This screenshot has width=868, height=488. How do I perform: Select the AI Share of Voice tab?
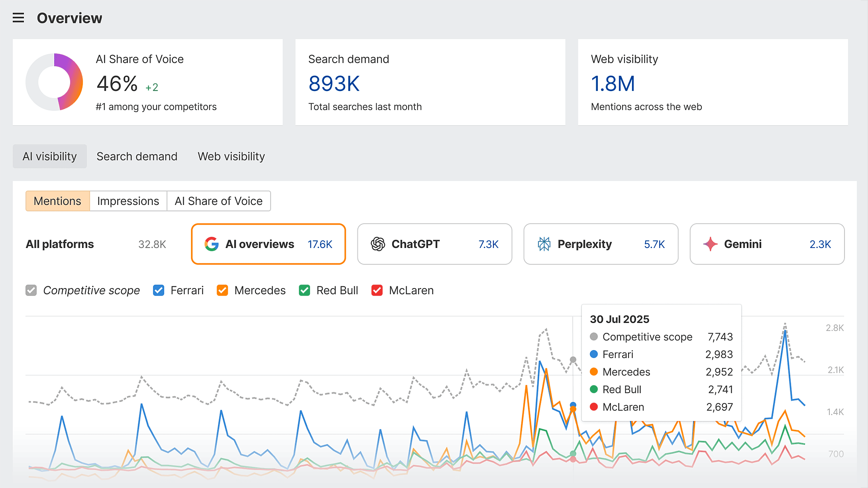point(219,201)
